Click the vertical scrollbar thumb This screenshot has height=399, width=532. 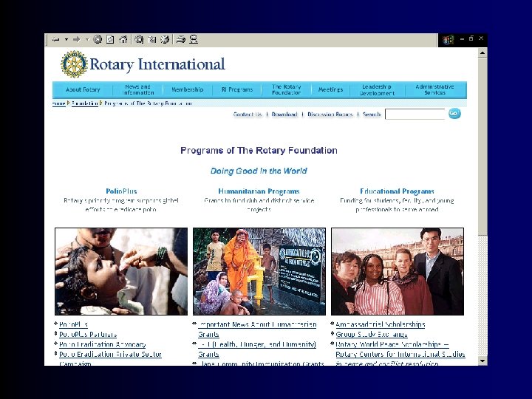tap(482, 146)
